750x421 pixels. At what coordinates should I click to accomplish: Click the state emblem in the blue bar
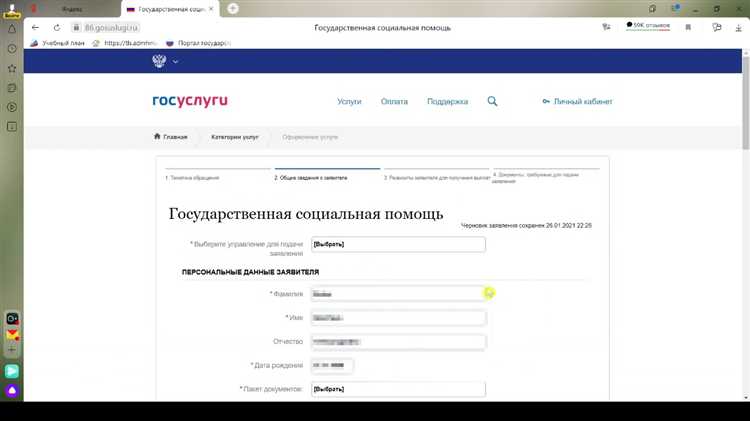click(159, 61)
